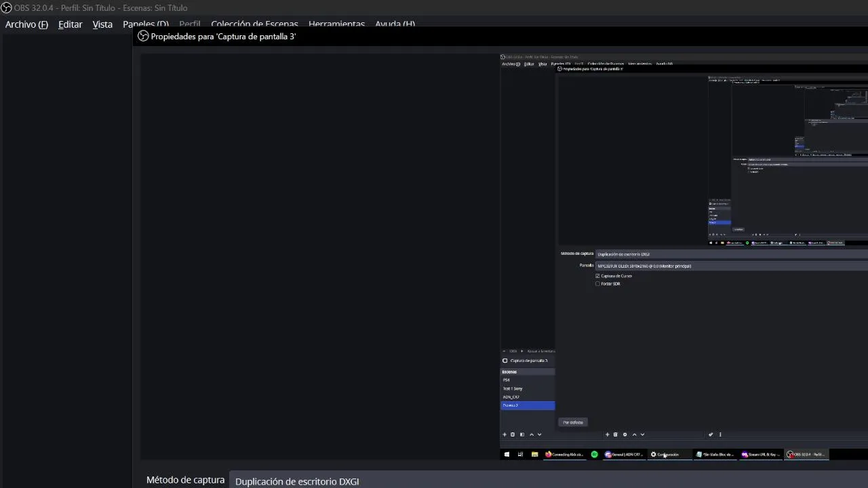
Task: In the preview, click the add scene plus icon
Action: [x=505, y=434]
